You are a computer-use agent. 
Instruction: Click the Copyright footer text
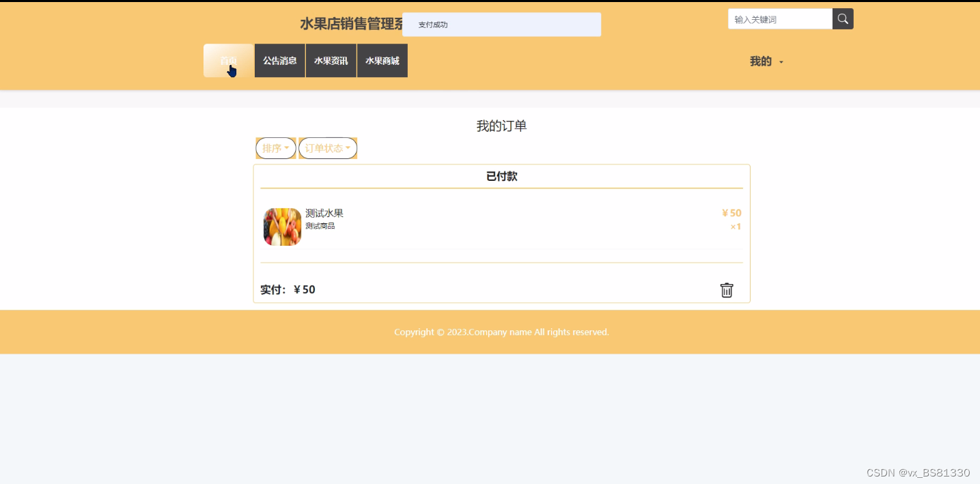[x=502, y=332]
